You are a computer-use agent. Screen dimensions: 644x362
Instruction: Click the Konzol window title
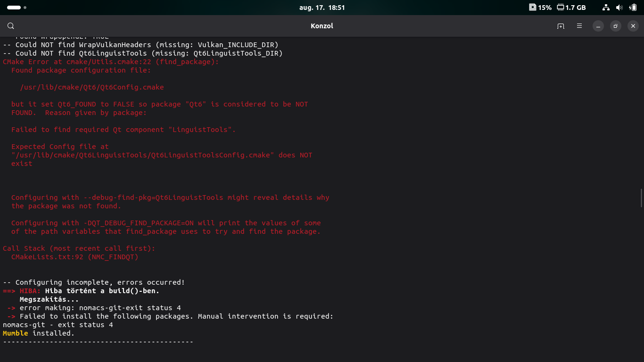pyautogui.click(x=322, y=26)
